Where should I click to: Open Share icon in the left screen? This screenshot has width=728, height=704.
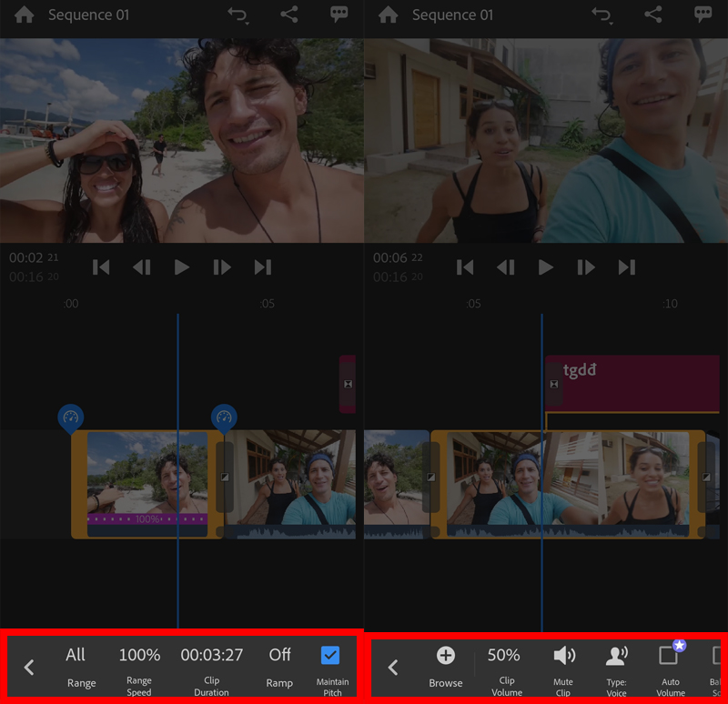pyautogui.click(x=289, y=15)
